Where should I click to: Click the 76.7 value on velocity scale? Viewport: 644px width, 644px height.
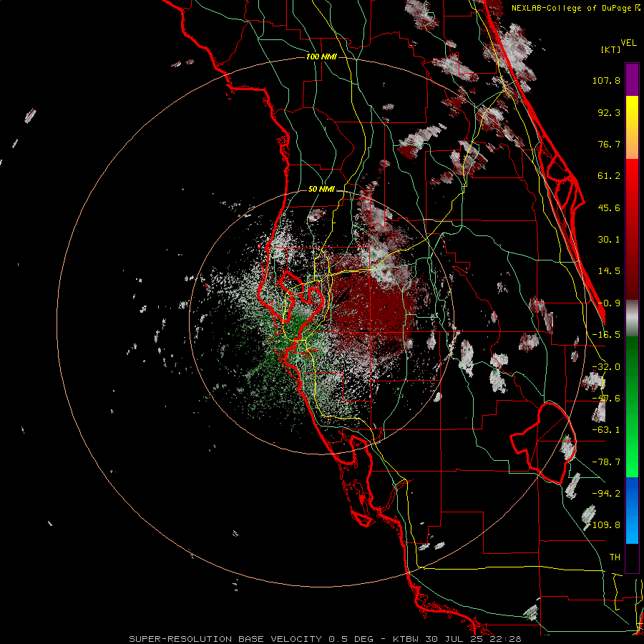pos(609,144)
